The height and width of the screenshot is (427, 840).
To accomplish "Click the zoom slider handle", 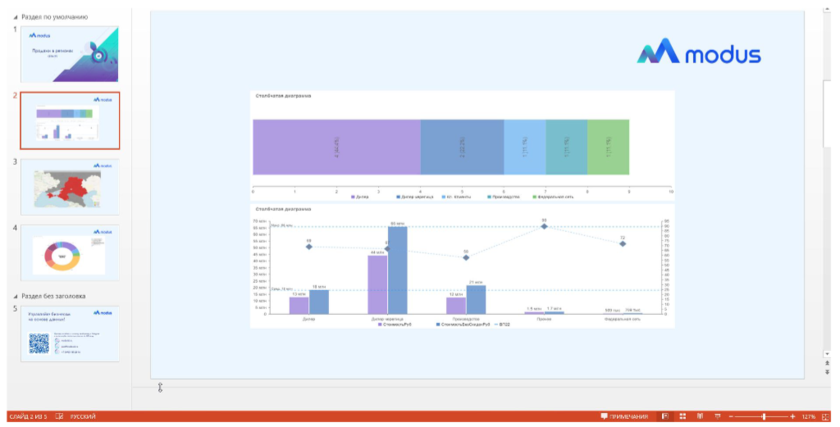I will pyautogui.click(x=764, y=416).
